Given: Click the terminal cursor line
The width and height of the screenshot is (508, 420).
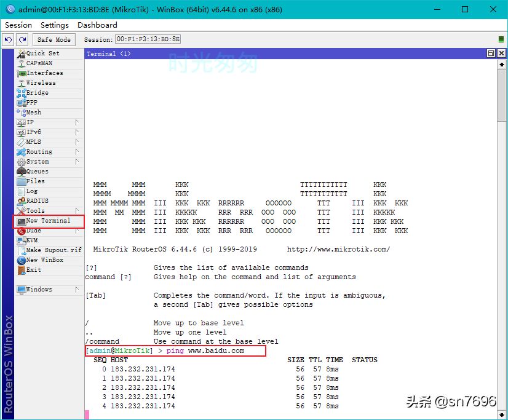Looking at the screenshot, I should [x=87, y=415].
